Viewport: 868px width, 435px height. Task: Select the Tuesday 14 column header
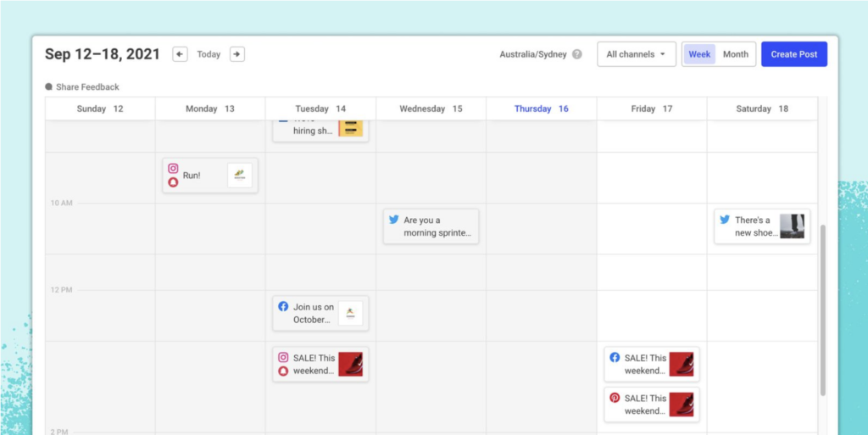pos(320,109)
